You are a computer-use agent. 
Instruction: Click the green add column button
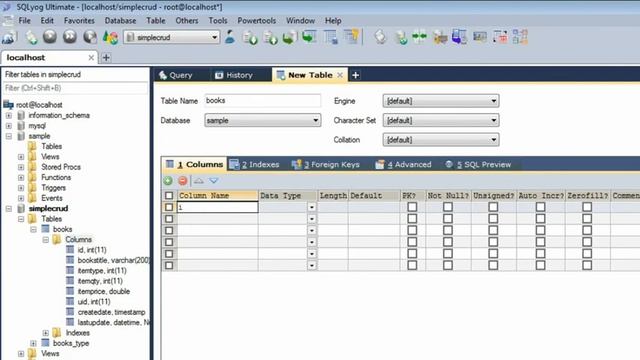click(x=168, y=181)
